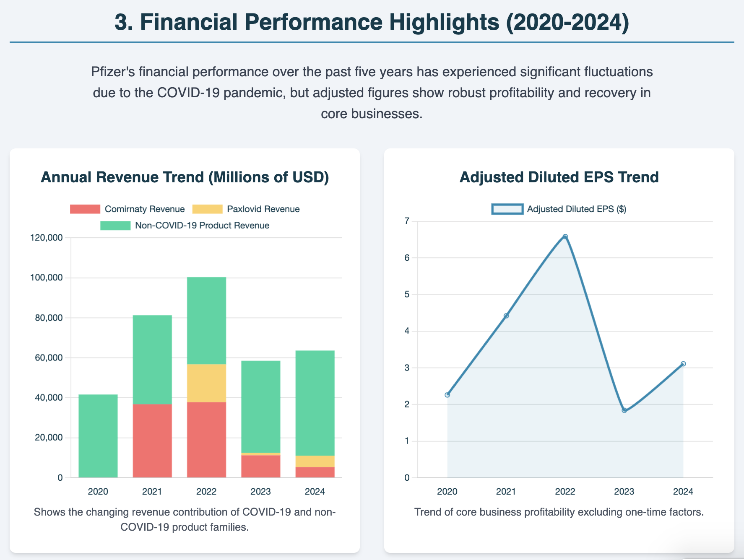Image resolution: width=744 pixels, height=560 pixels.
Task: Click the 60,000 y-axis label
Action: pyautogui.click(x=49, y=358)
